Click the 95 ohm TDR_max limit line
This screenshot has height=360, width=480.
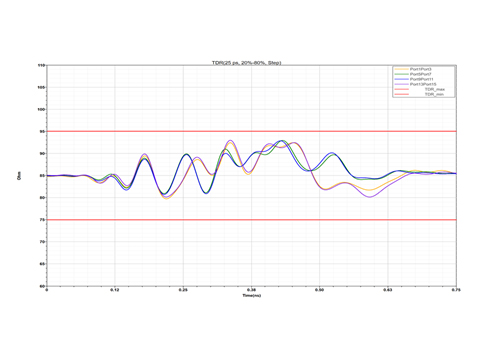[x=252, y=131]
